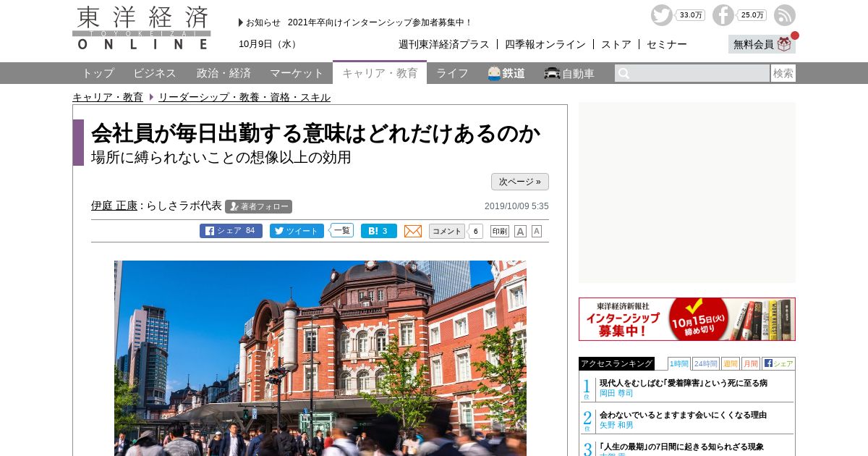The height and width of the screenshot is (456, 868).
Task: Click the 著者フォロー button
Action: pos(258,206)
